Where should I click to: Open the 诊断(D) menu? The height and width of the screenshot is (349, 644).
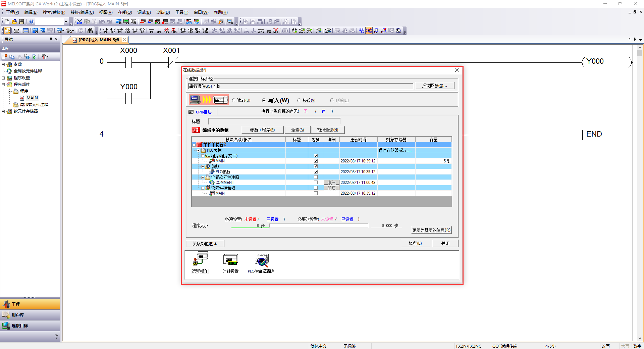(163, 12)
